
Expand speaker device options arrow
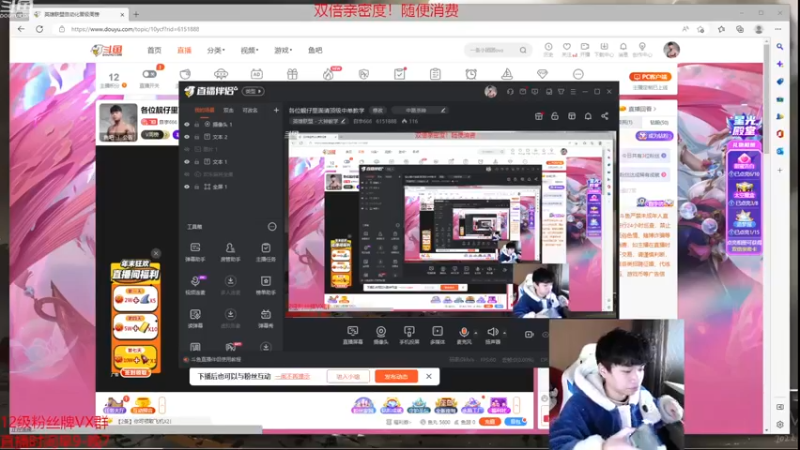pos(505,333)
